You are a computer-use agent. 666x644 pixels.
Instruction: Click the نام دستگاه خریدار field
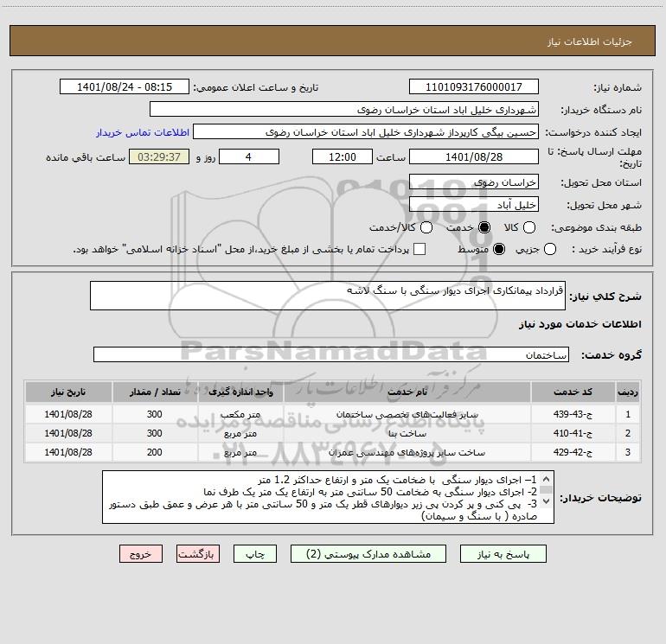coord(344,110)
